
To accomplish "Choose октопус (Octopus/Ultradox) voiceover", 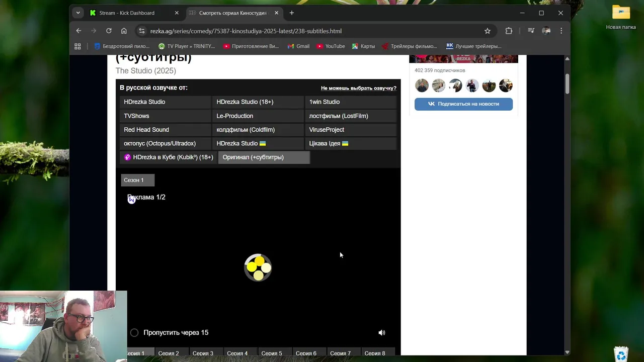I will [166, 143].
